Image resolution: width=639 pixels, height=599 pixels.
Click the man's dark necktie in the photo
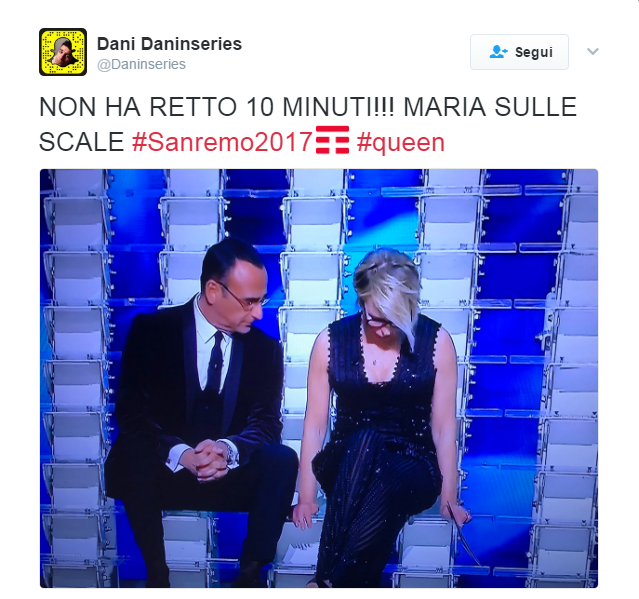(215, 361)
